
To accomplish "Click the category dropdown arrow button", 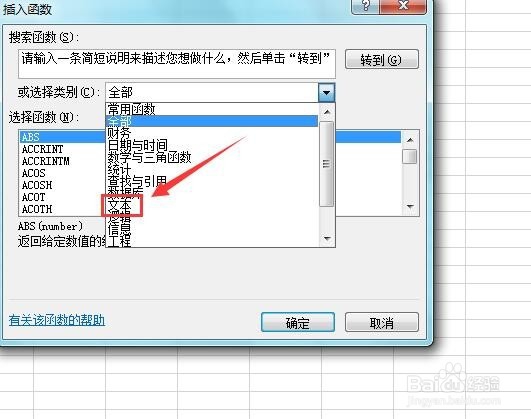I will [326, 92].
